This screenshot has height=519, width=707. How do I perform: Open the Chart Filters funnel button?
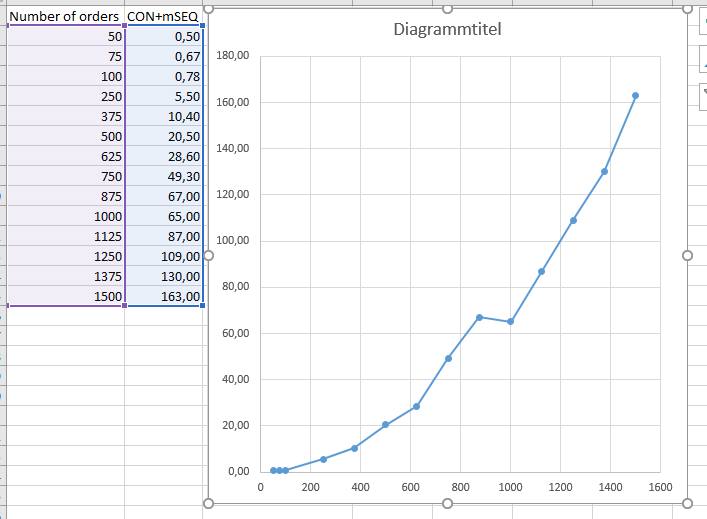pos(702,96)
